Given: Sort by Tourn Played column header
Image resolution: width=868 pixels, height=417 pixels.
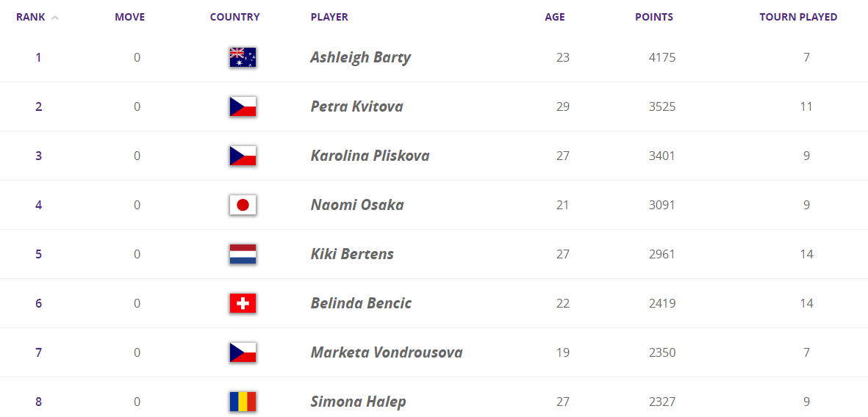Looking at the screenshot, I should [798, 17].
